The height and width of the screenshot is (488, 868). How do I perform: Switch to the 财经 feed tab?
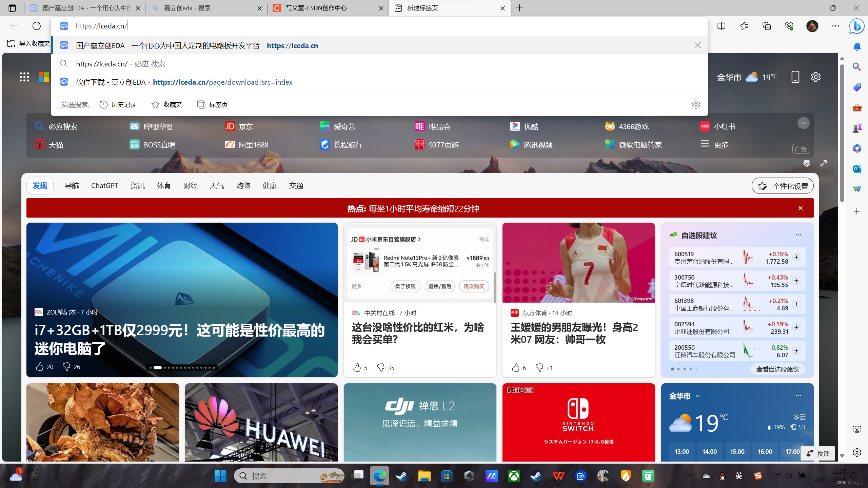[190, 186]
